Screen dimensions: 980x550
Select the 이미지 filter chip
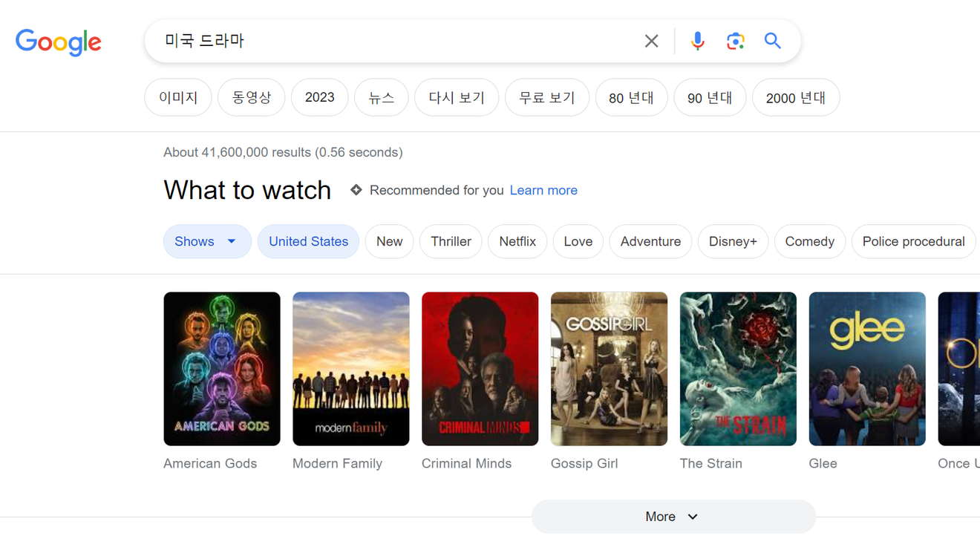click(x=178, y=97)
